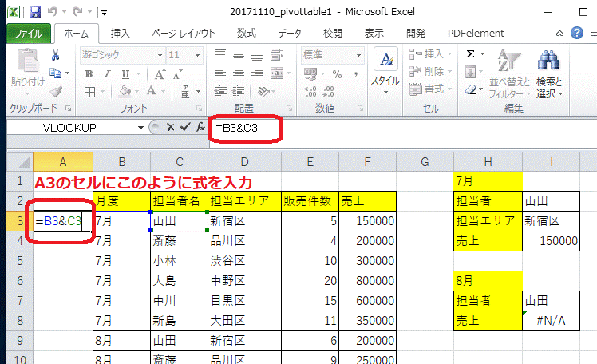Click cell I4 containing 150000
The width and height of the screenshot is (597, 364).
click(551, 240)
